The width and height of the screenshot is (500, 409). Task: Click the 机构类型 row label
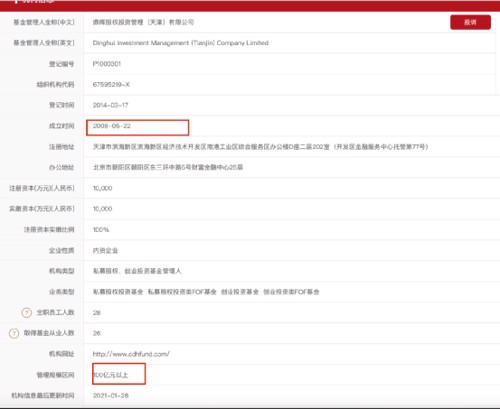pyautogui.click(x=62, y=271)
